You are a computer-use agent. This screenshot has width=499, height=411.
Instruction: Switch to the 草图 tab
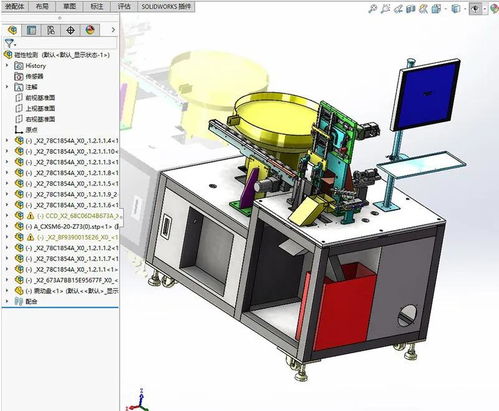[x=69, y=6]
